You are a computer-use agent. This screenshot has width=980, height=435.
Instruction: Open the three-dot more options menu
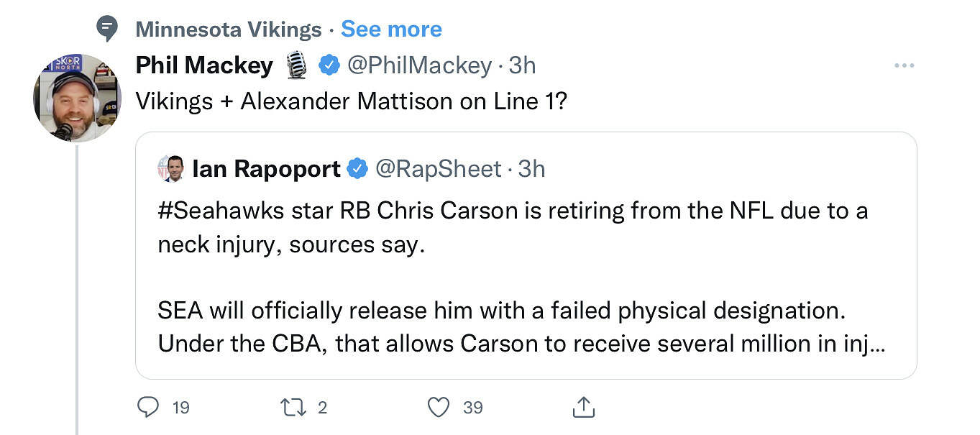tap(903, 65)
